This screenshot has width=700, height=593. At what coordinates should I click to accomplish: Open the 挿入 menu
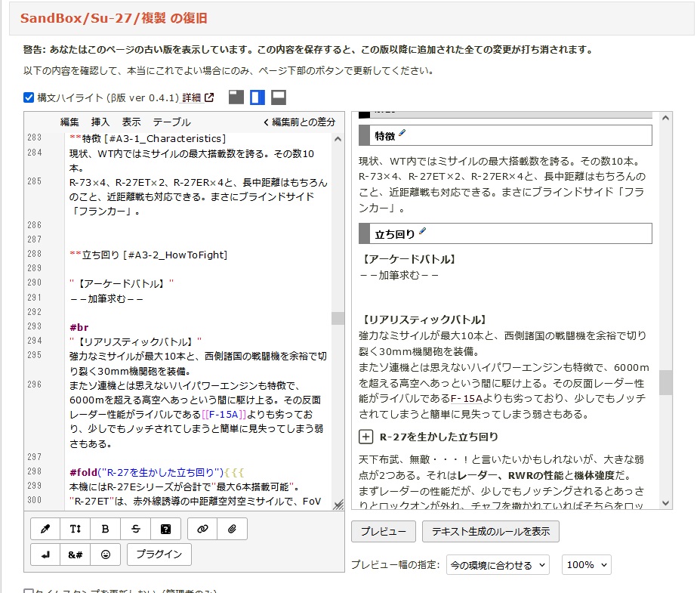pos(100,122)
